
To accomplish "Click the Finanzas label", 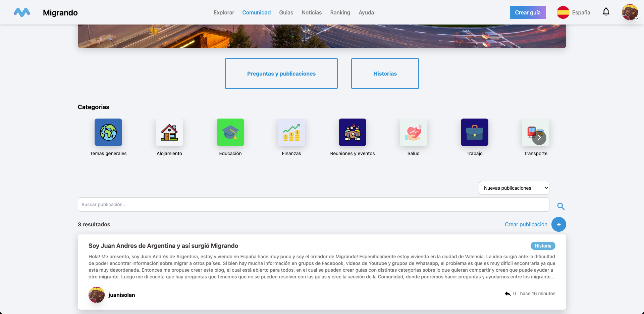I will click(x=291, y=153).
